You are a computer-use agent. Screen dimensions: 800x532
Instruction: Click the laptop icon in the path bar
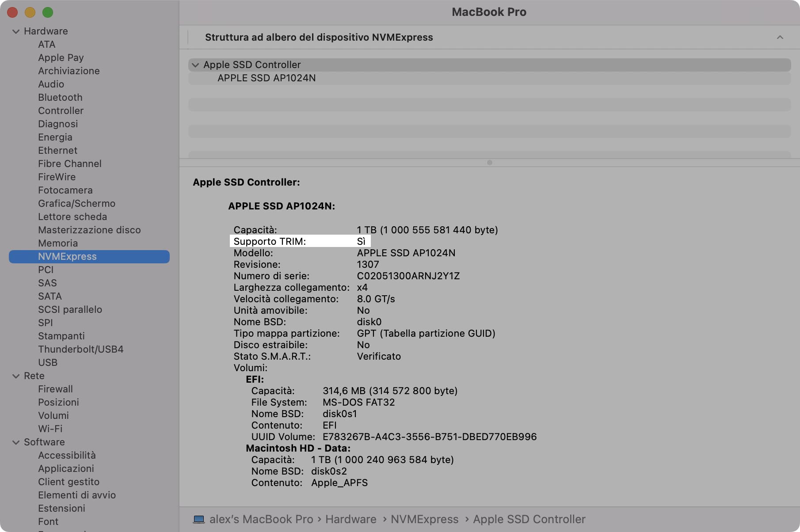tap(199, 519)
